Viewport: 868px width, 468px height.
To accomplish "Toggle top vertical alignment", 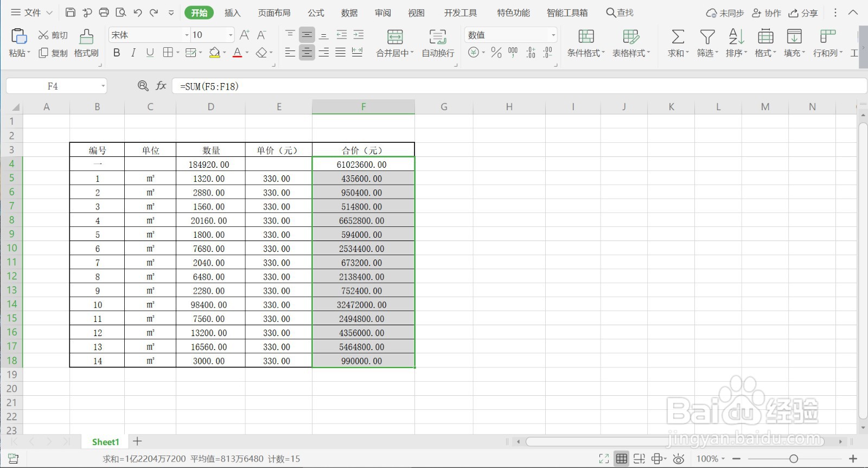I will (x=290, y=35).
